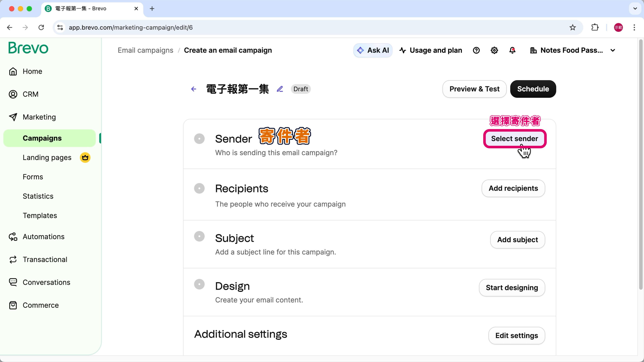
Task: Bookmark this page with the star icon
Action: (573, 27)
